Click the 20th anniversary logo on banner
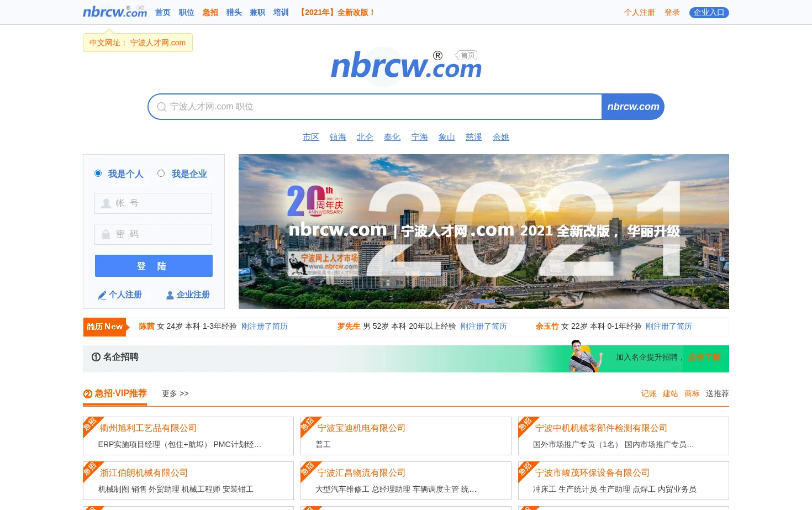This screenshot has height=510, width=812. pyautogui.click(x=315, y=201)
